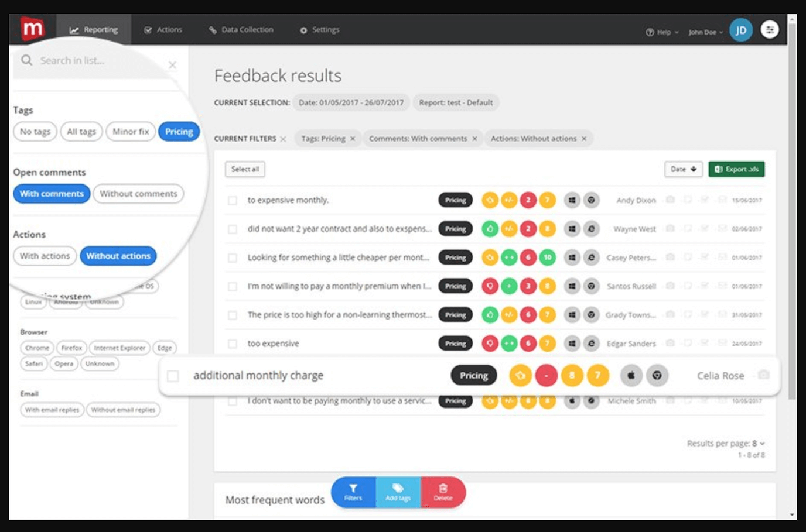
Task: Open Settings in the top navigation
Action: tap(320, 30)
